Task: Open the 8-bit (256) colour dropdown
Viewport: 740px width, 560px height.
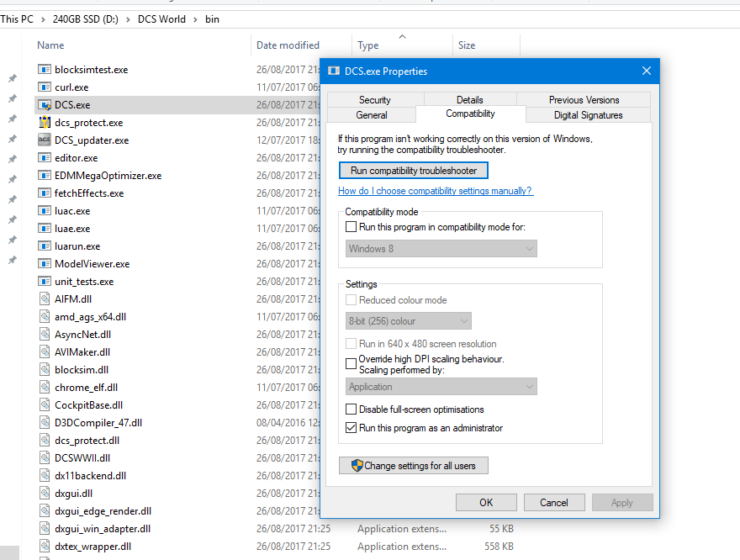Action: click(x=408, y=321)
